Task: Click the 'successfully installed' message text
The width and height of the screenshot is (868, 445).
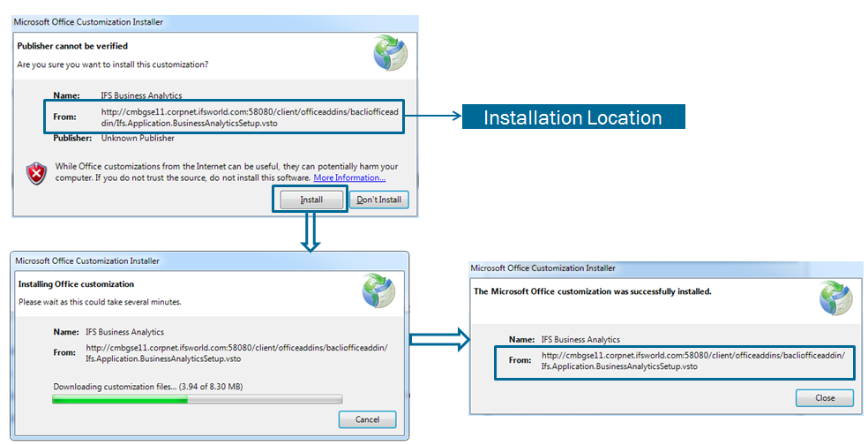Action: pos(592,291)
